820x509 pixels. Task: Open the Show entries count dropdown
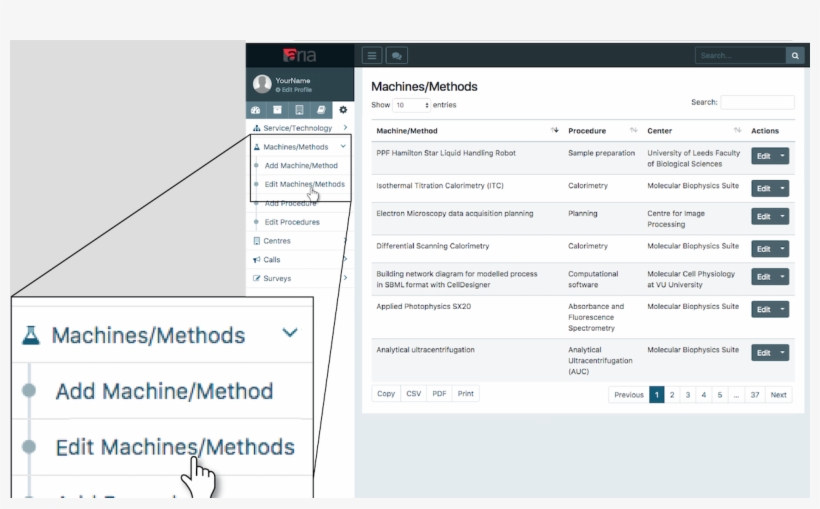coord(411,105)
